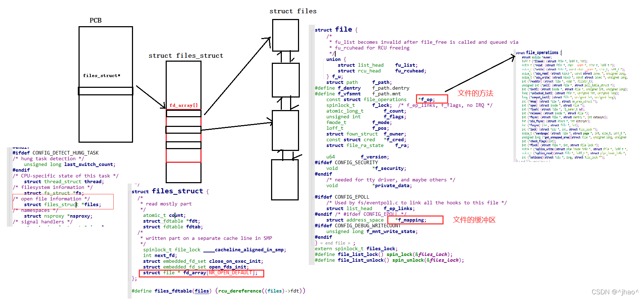The height and width of the screenshot is (299, 644).
Task: Click "files_struct*" inside the PCB box
Action: (102, 76)
